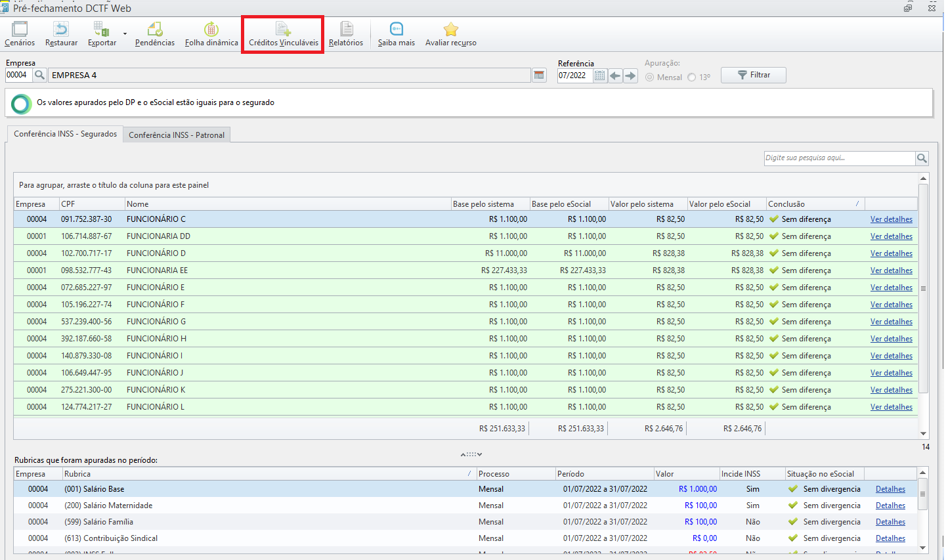Open Detalhes for Salário Maternidade rubrica
This screenshot has height=560, width=946.
pyautogui.click(x=890, y=506)
